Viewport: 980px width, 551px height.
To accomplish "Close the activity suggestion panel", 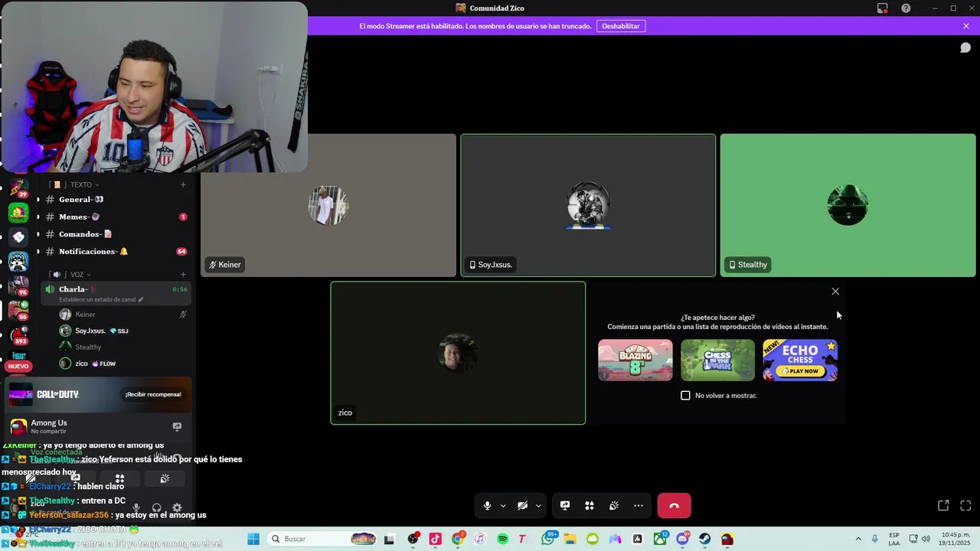I will (x=835, y=292).
